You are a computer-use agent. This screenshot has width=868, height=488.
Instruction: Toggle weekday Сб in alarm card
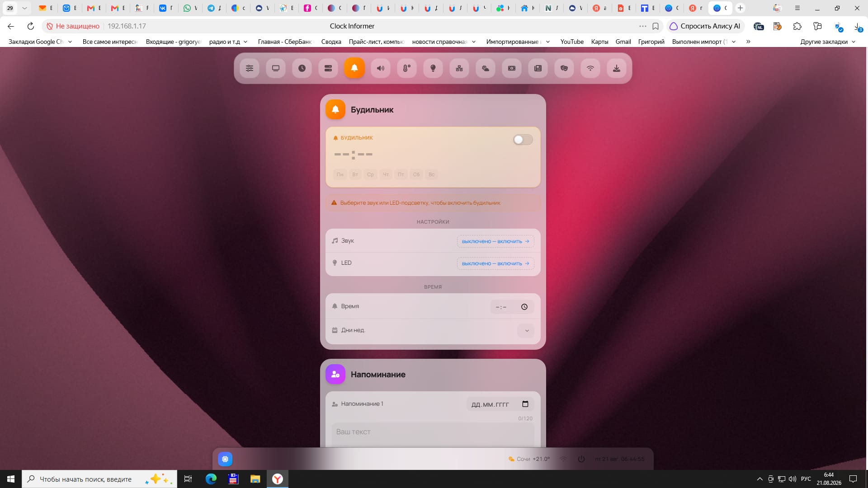click(416, 174)
